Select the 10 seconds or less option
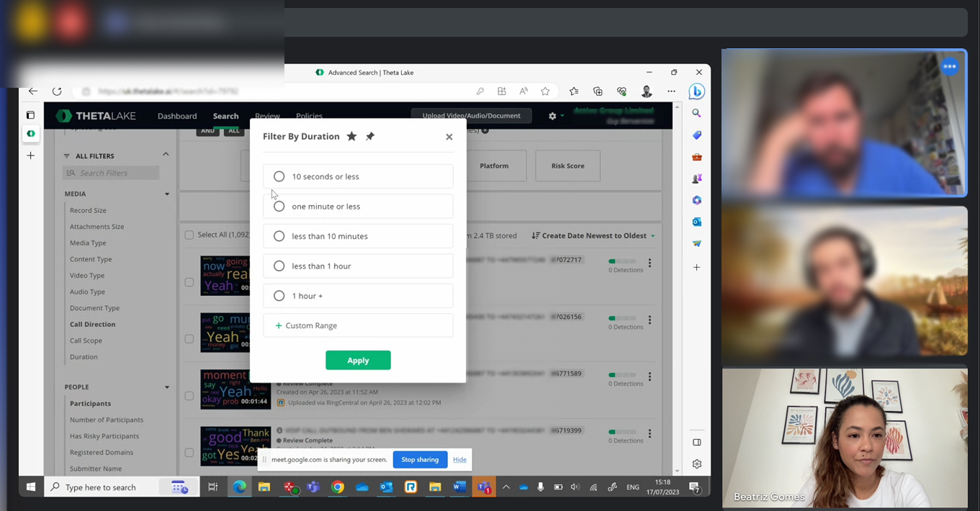This screenshot has width=980, height=511. [358, 176]
